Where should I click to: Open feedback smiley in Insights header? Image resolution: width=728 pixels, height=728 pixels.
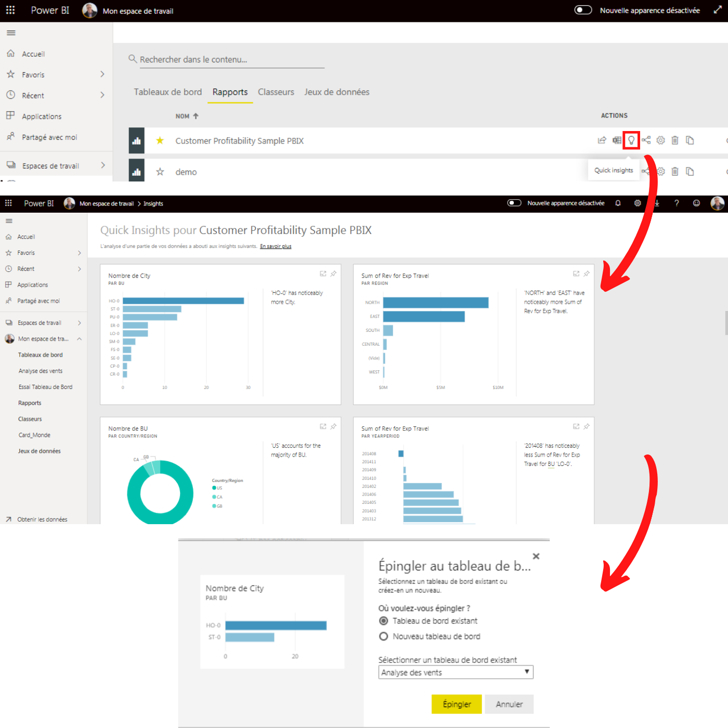click(x=696, y=203)
